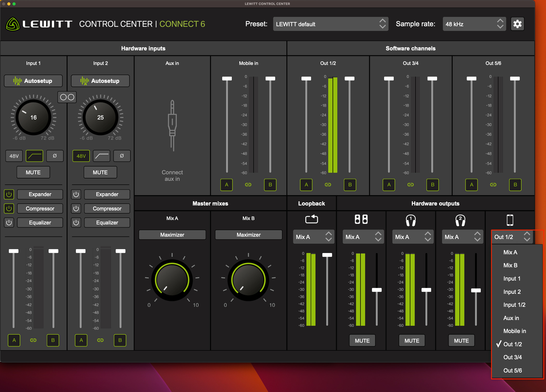Viewport: 546px width, 392px height.
Task: Toggle Input 1 Compressor power icon
Action: [9, 208]
